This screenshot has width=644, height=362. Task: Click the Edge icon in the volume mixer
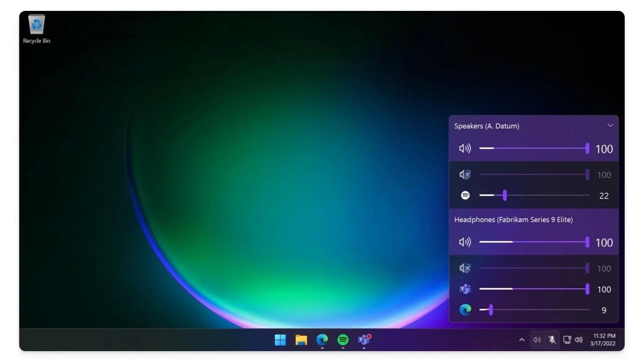point(465,310)
